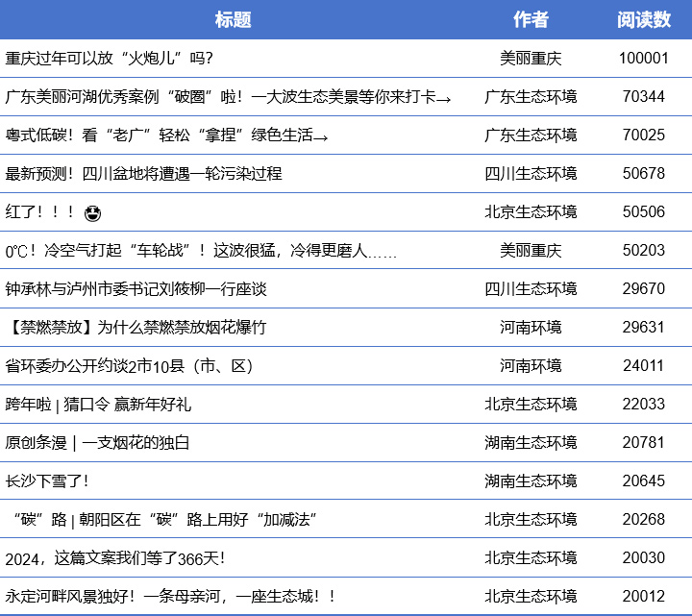This screenshot has height=616, width=692.
Task: Select title 【禁燃禁放】为什么禁燃禁放烟花爆竹
Action: pyautogui.click(x=136, y=328)
